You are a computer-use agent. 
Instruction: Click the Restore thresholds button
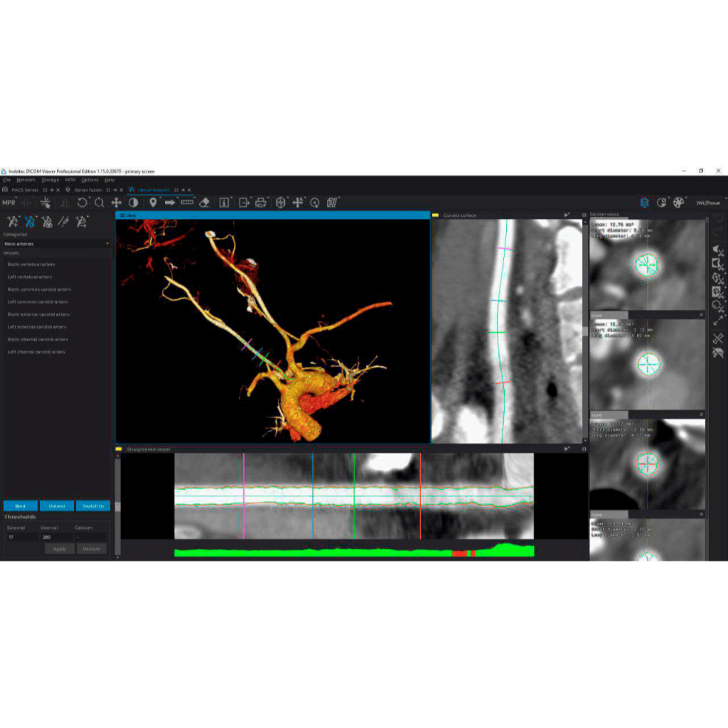pyautogui.click(x=92, y=549)
